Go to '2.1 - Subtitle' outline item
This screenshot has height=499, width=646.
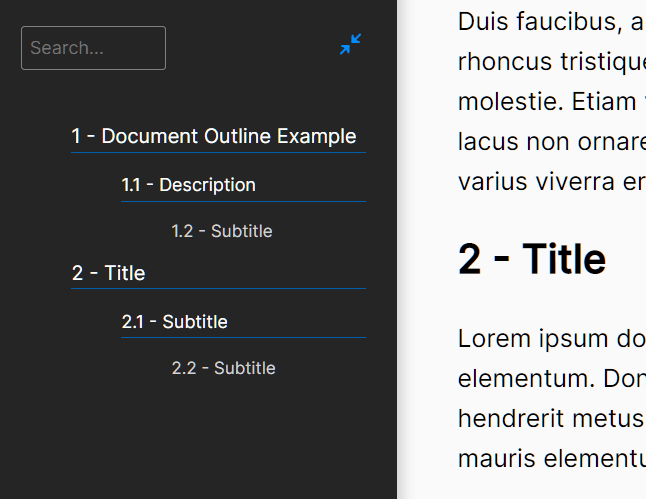coord(175,322)
